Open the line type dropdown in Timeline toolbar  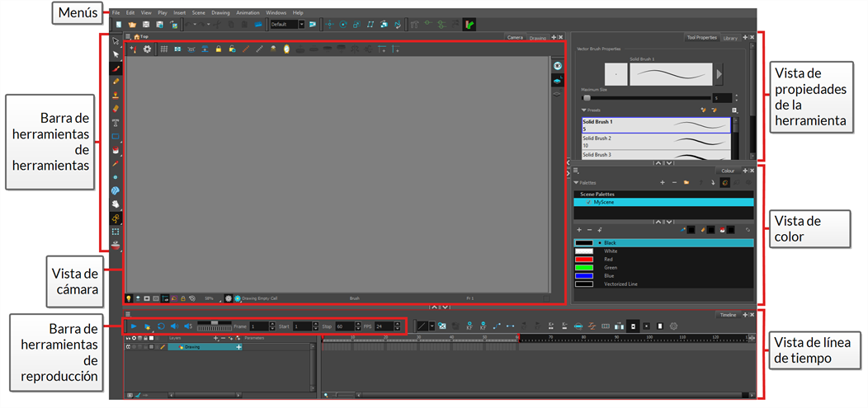pyautogui.click(x=432, y=326)
